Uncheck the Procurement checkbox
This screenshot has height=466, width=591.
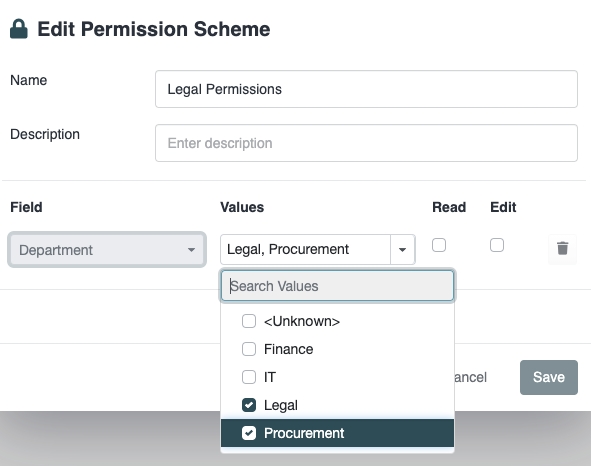(x=249, y=433)
